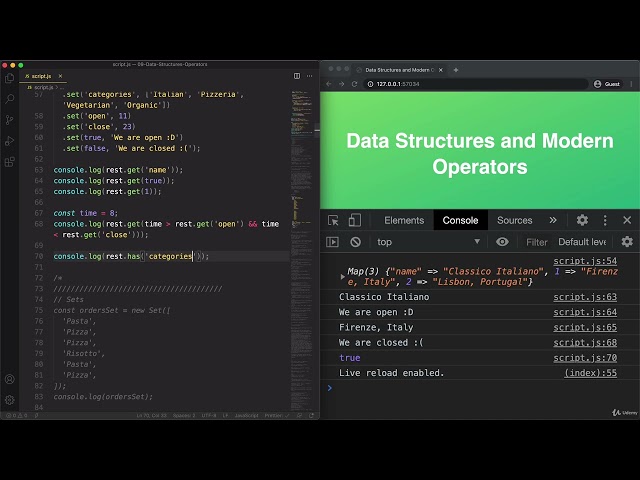Open VS Code Search view
Image resolution: width=640 pixels, height=480 pixels.
click(9, 99)
